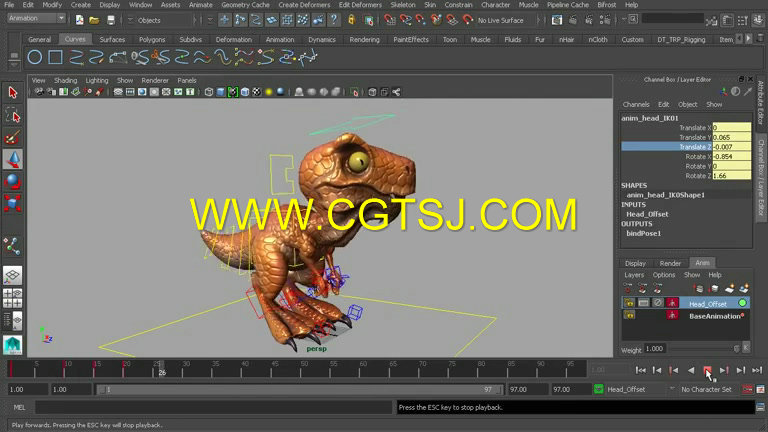This screenshot has width=768, height=432.
Task: Click the script editor icon
Action: click(x=760, y=407)
